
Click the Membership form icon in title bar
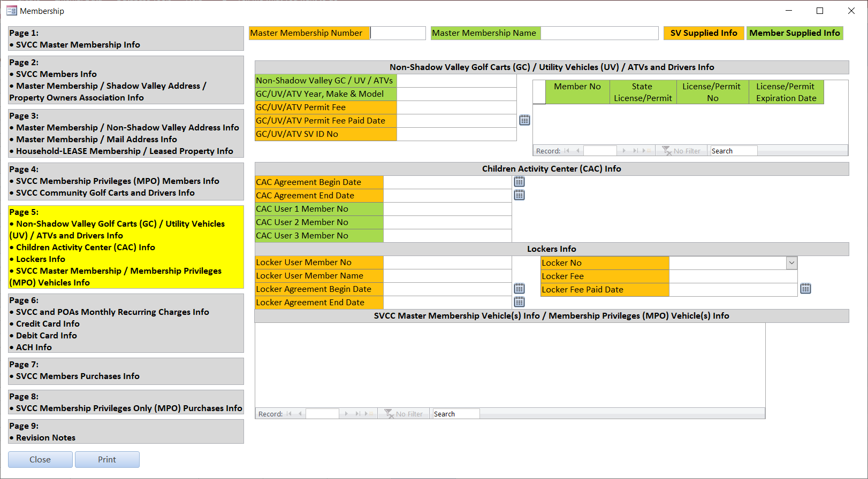[11, 11]
